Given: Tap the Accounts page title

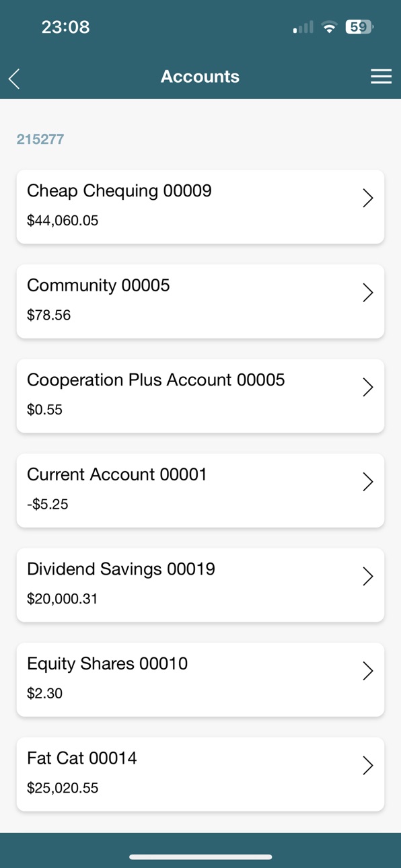Looking at the screenshot, I should coord(200,77).
